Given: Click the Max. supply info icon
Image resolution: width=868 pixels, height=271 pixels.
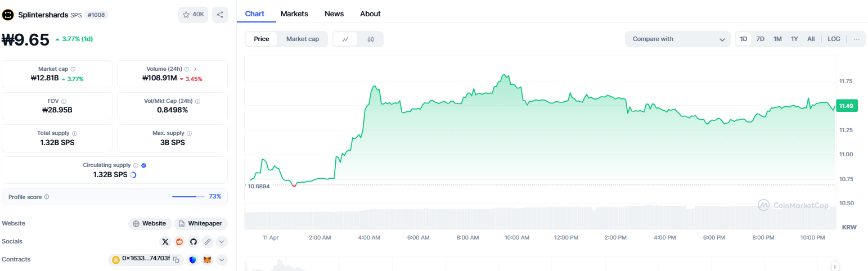Looking at the screenshot, I should (x=189, y=133).
